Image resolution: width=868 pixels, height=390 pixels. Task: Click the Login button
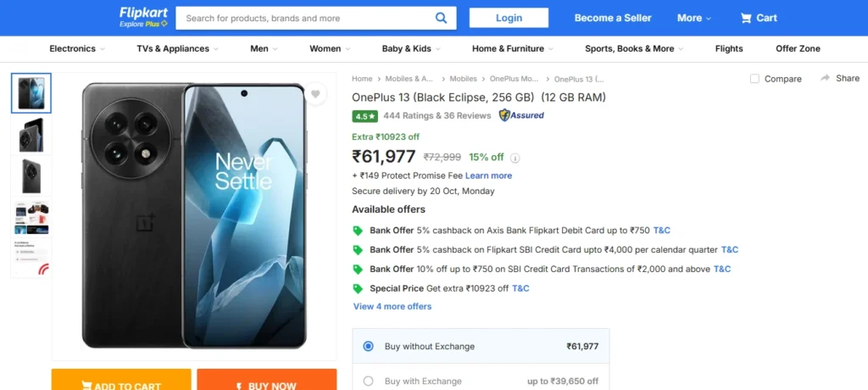click(509, 18)
